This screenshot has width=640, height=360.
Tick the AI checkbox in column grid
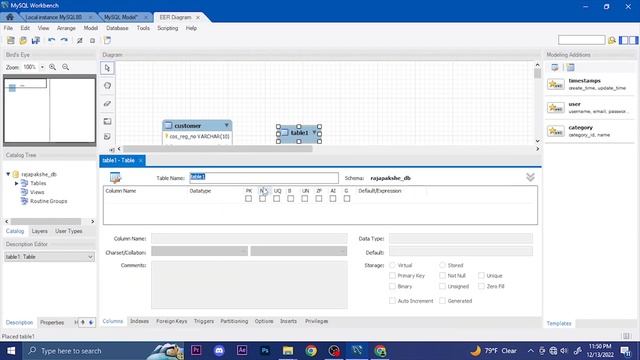point(333,198)
